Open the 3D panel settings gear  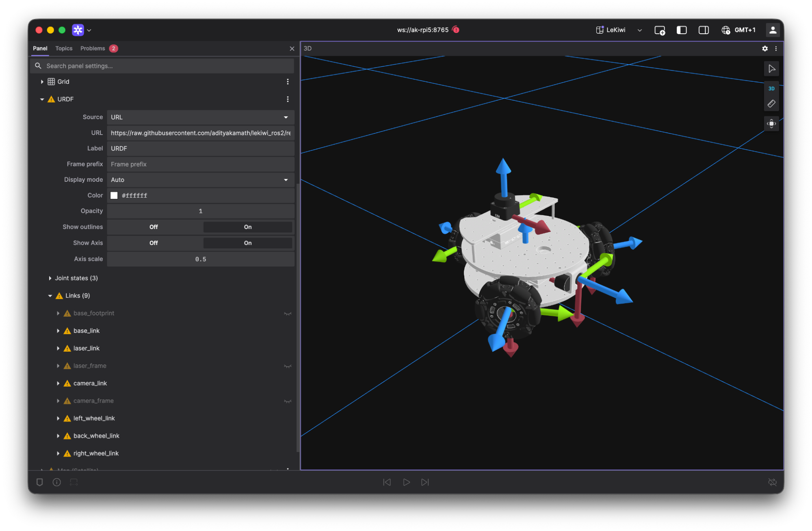[764, 48]
